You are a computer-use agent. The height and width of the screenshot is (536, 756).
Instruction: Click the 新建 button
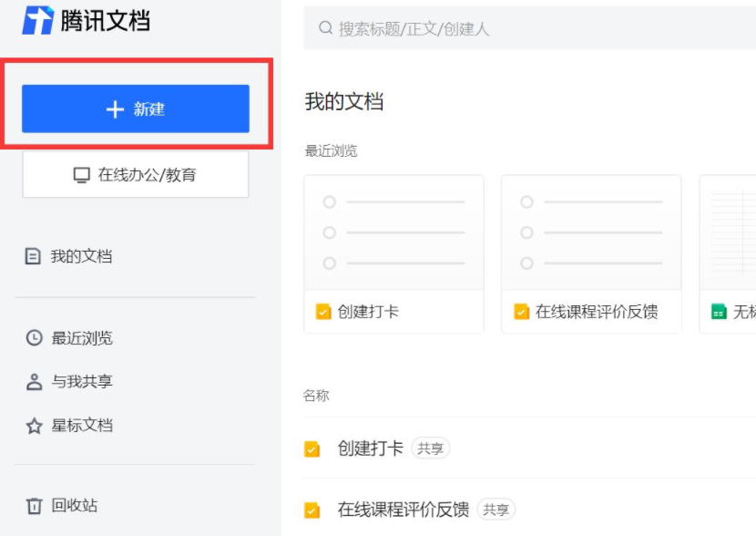[135, 109]
